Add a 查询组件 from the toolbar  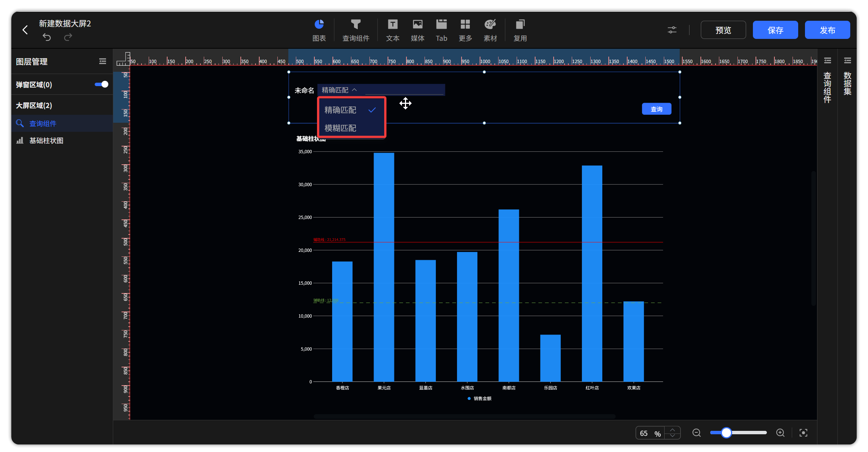click(x=356, y=31)
